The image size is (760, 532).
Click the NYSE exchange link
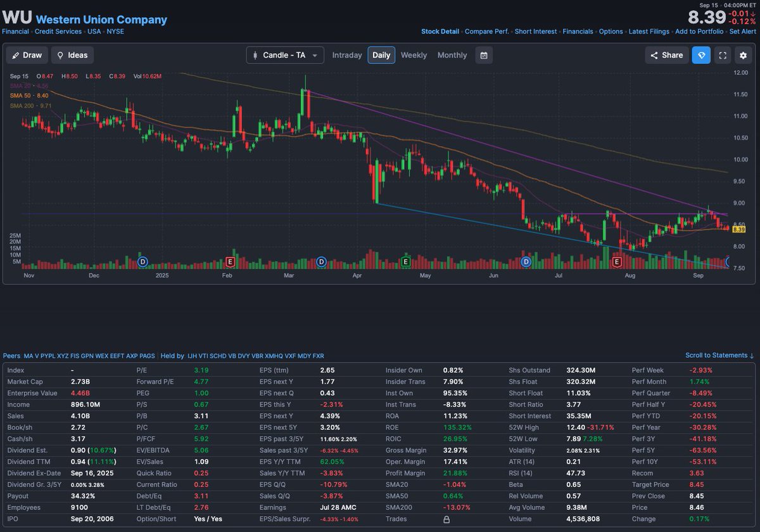115,32
